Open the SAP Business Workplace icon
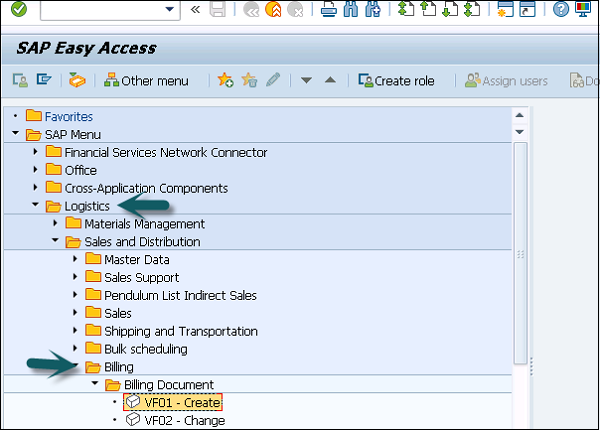Viewport: 600px width, 430px height. point(75,80)
